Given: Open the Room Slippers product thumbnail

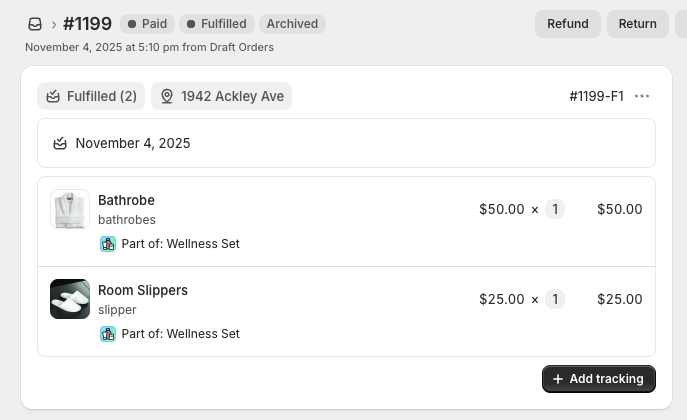Looking at the screenshot, I should (70, 299).
